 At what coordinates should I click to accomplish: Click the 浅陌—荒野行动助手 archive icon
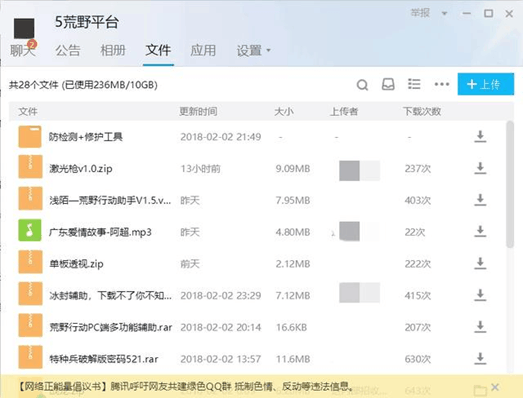click(x=30, y=198)
